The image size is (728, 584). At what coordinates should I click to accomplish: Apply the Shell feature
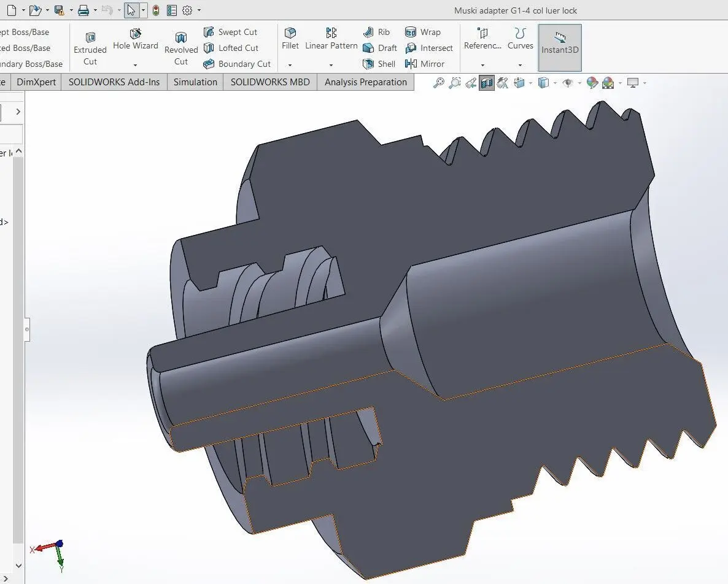tap(379, 64)
